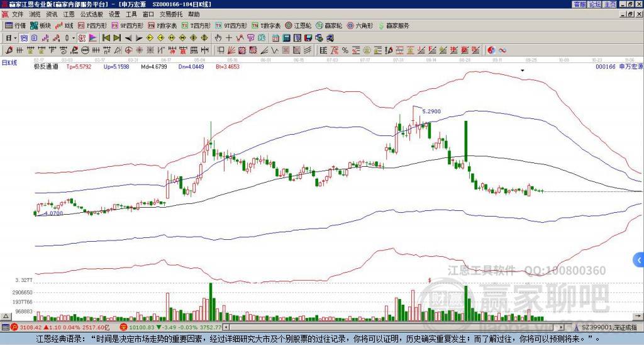Viewport: 644px width, 345px height.
Task: Open the 浏览 menu
Action: (35, 14)
